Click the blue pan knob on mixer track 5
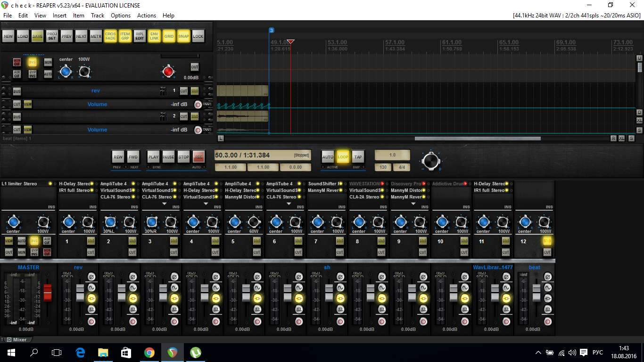 pos(235,222)
